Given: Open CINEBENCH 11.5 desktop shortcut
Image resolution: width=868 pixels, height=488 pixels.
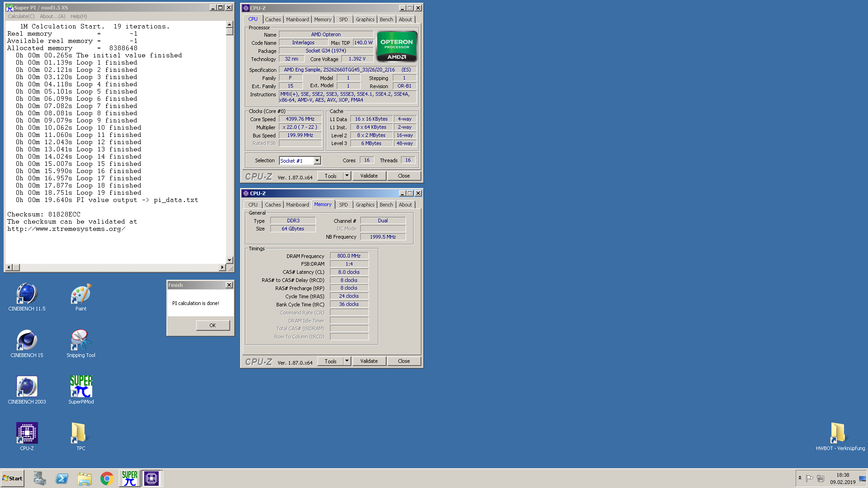Looking at the screenshot, I should pos(27,297).
